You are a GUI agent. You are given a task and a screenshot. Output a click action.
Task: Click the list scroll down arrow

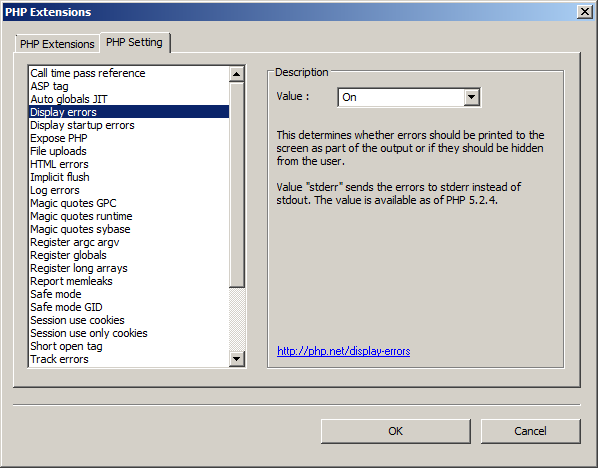click(x=236, y=359)
